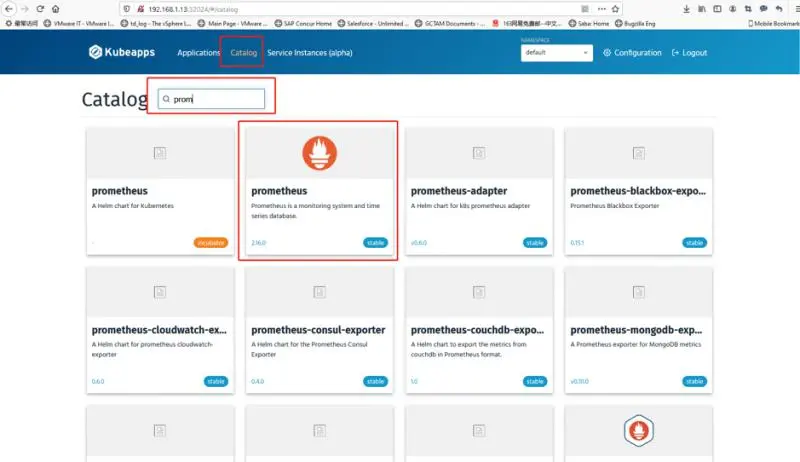Open the prometheus-consul-exporter chart
This screenshot has width=800, height=462.
tap(319, 330)
